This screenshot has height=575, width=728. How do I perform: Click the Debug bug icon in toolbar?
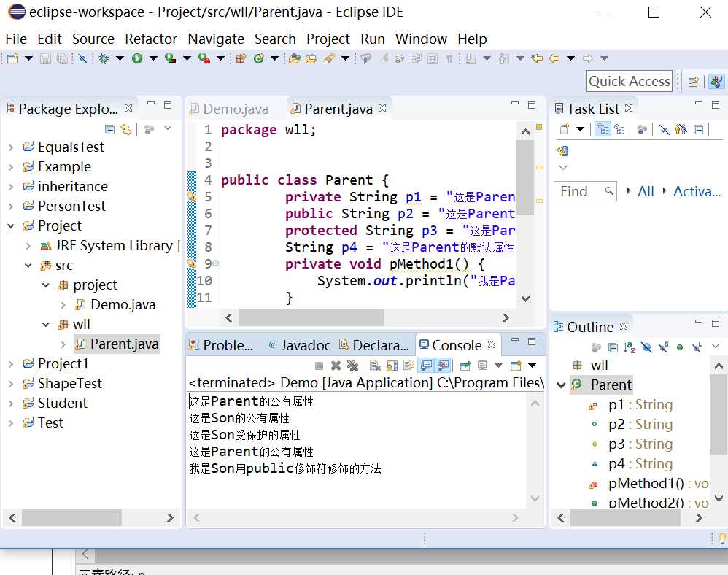click(x=104, y=58)
